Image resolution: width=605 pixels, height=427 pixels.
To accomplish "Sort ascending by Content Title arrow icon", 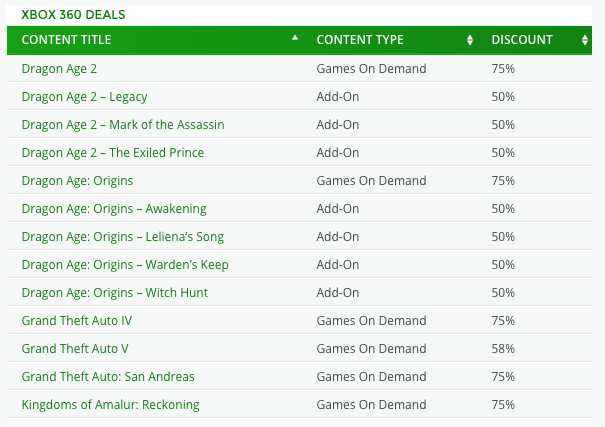I will [x=295, y=38].
